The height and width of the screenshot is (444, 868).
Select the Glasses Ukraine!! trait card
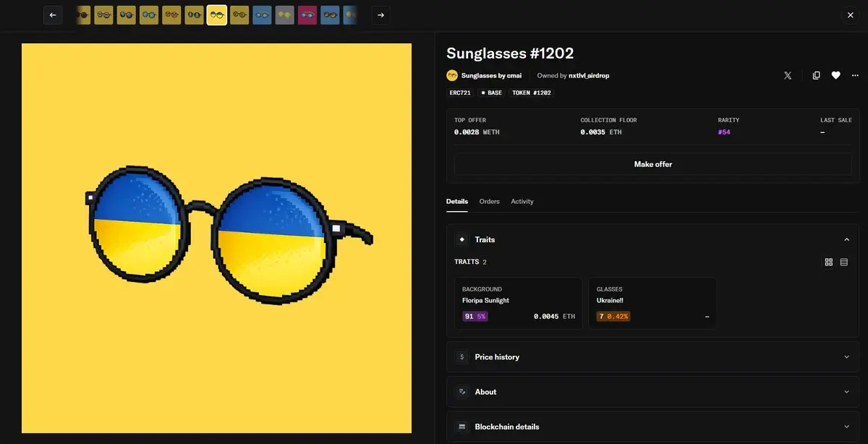[x=652, y=303]
